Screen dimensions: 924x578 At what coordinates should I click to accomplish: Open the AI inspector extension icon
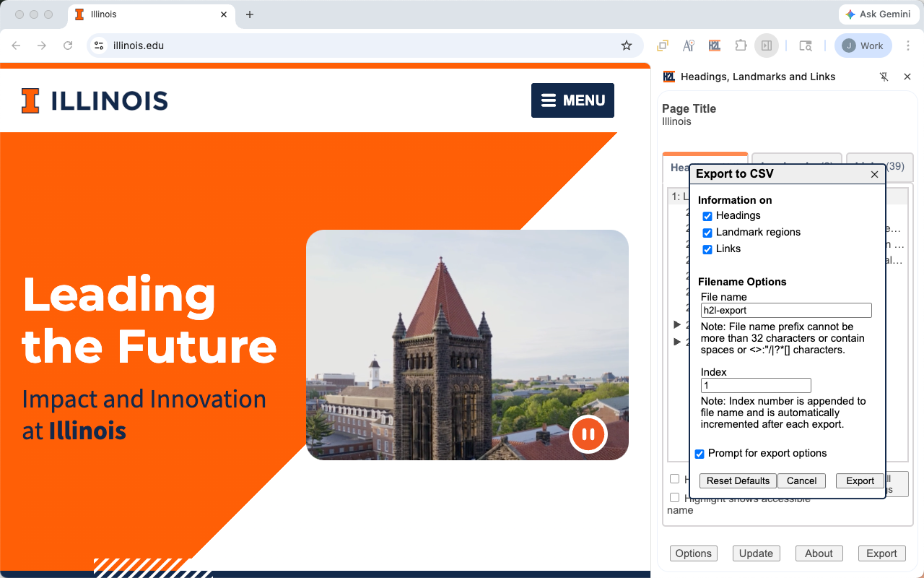pyautogui.click(x=689, y=46)
